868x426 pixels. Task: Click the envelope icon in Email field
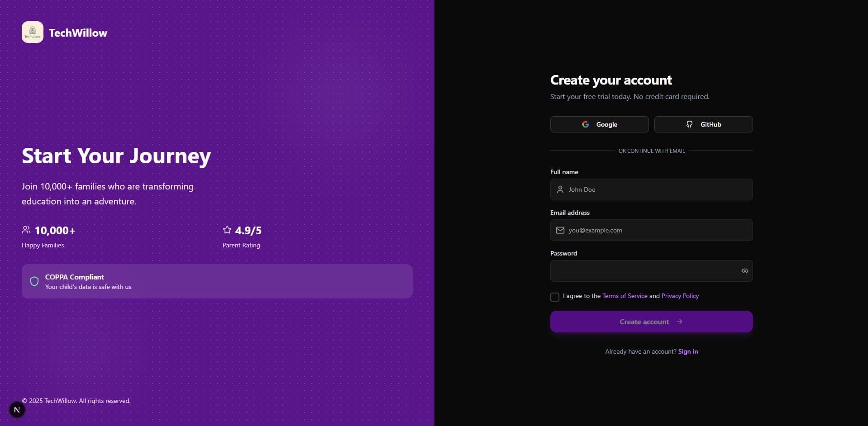[560, 230]
